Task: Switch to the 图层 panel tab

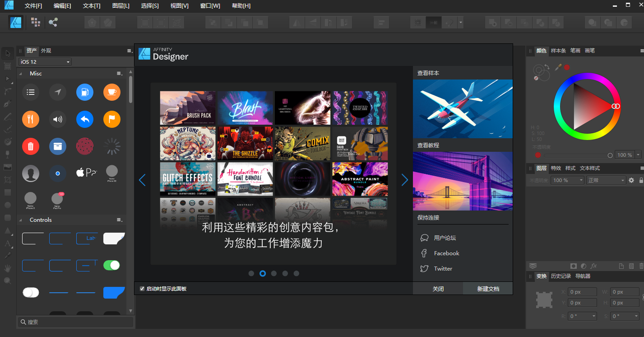Action: (541, 168)
